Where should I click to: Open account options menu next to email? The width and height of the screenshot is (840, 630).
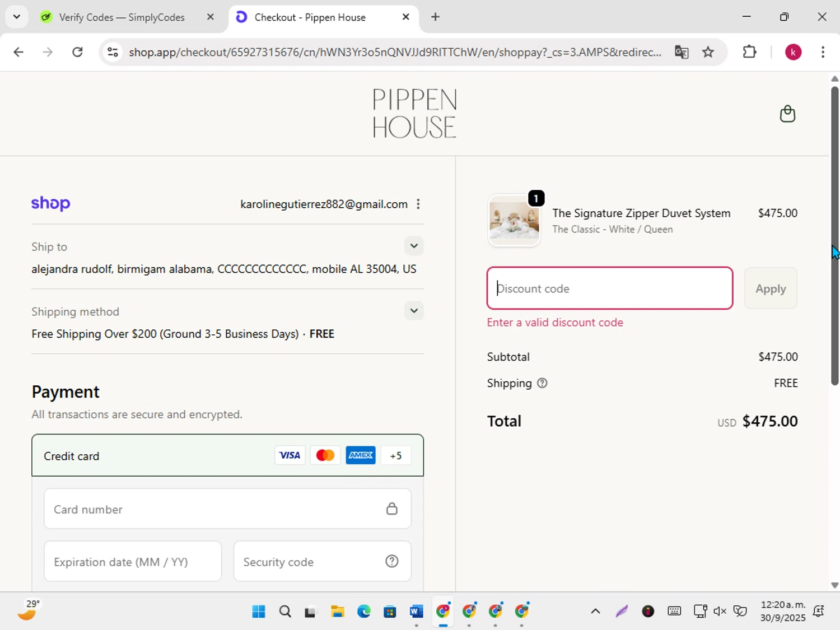pyautogui.click(x=418, y=204)
